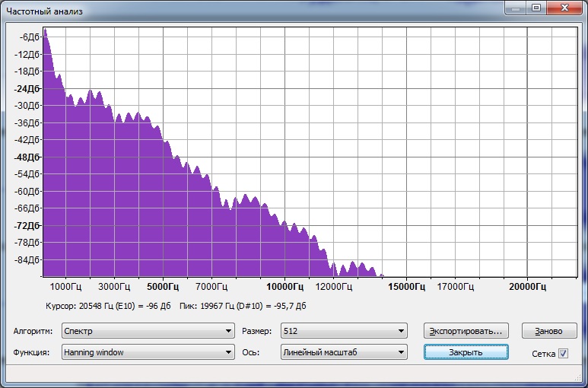Screen dimensions: 588x388
Task: Click the Размер: label
Action: click(x=257, y=332)
